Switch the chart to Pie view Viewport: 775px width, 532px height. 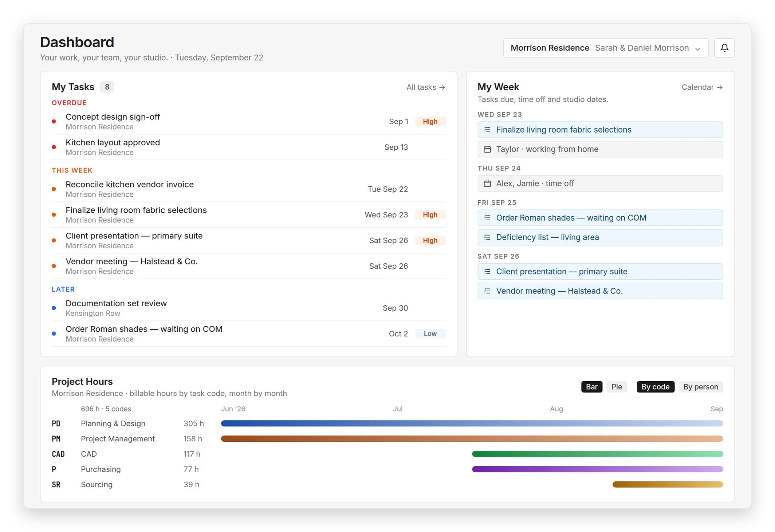pyautogui.click(x=617, y=387)
